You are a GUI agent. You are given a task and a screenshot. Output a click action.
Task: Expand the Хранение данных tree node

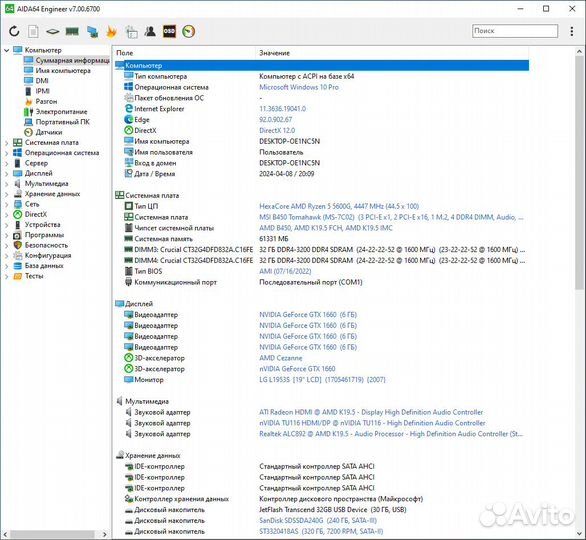coord(6,194)
